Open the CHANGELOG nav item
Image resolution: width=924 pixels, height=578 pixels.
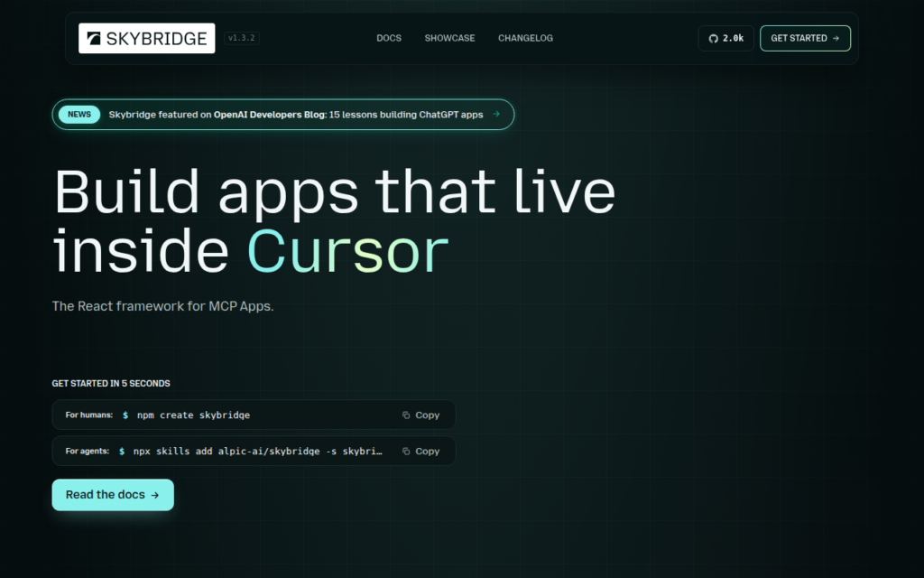click(526, 38)
